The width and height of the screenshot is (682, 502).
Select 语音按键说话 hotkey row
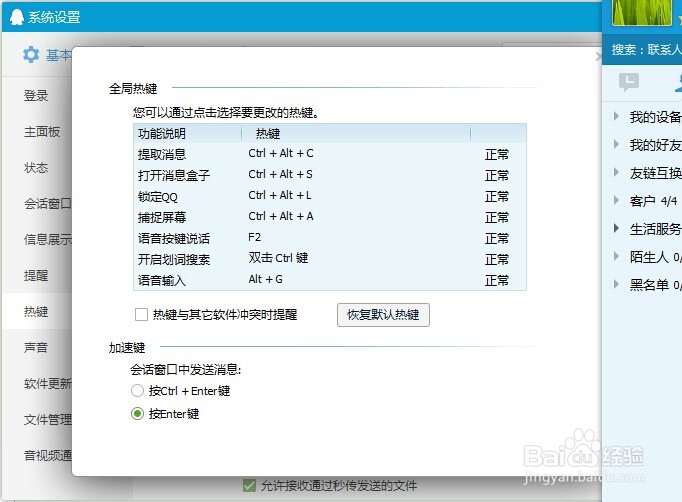(330, 238)
